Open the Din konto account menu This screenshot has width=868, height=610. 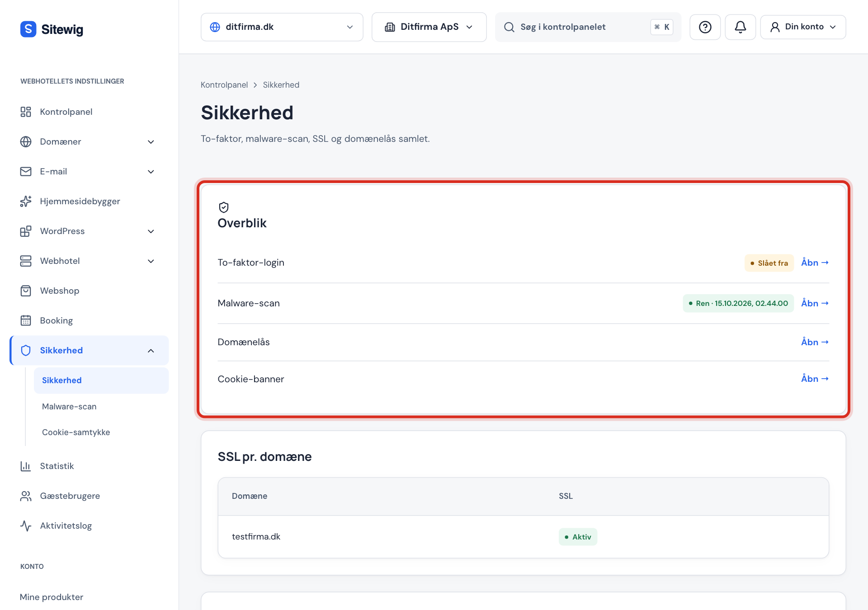(803, 27)
